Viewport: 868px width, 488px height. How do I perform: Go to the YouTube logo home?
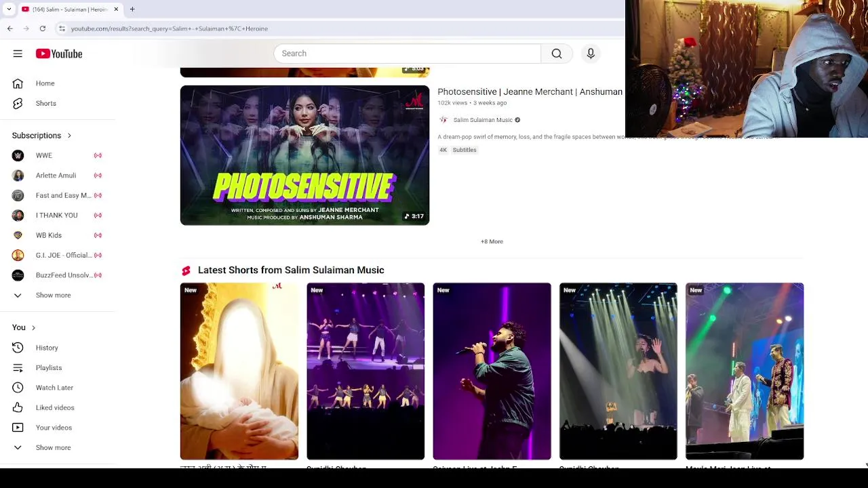pos(59,54)
